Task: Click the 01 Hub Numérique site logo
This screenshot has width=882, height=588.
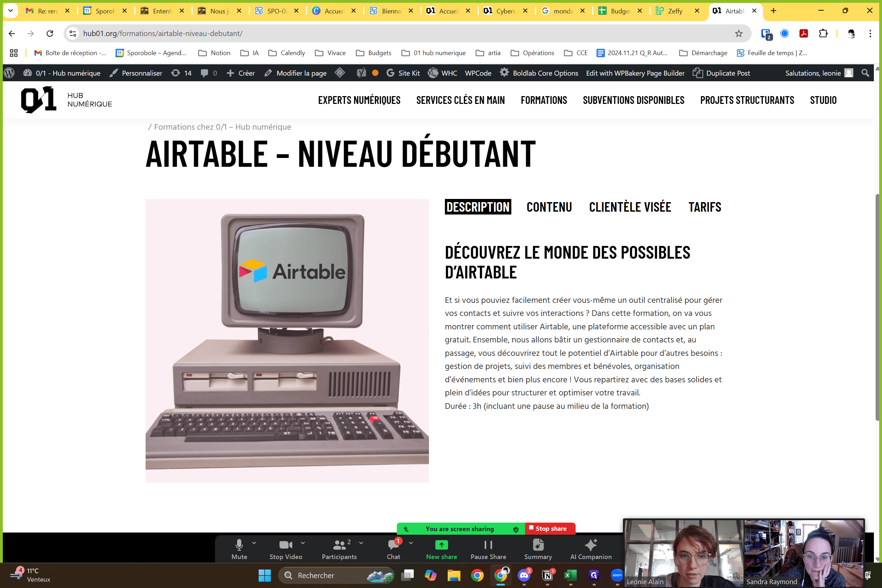Action: [66, 100]
